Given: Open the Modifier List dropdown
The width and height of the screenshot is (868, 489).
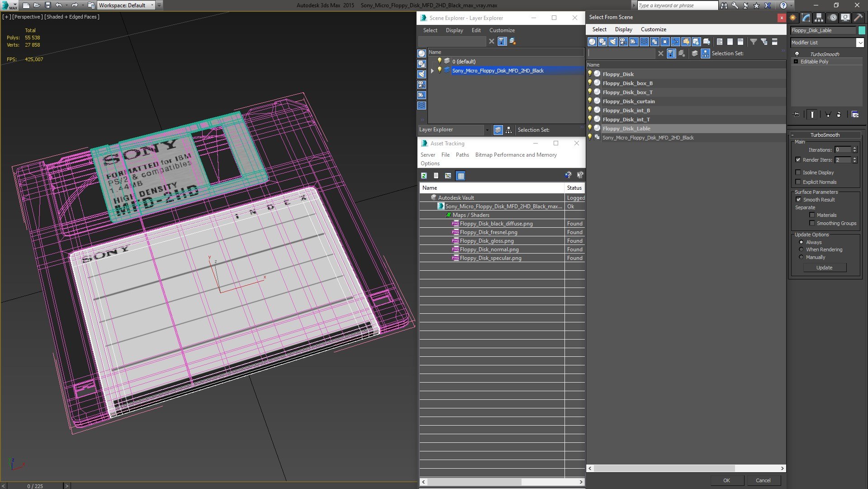Looking at the screenshot, I should point(859,43).
